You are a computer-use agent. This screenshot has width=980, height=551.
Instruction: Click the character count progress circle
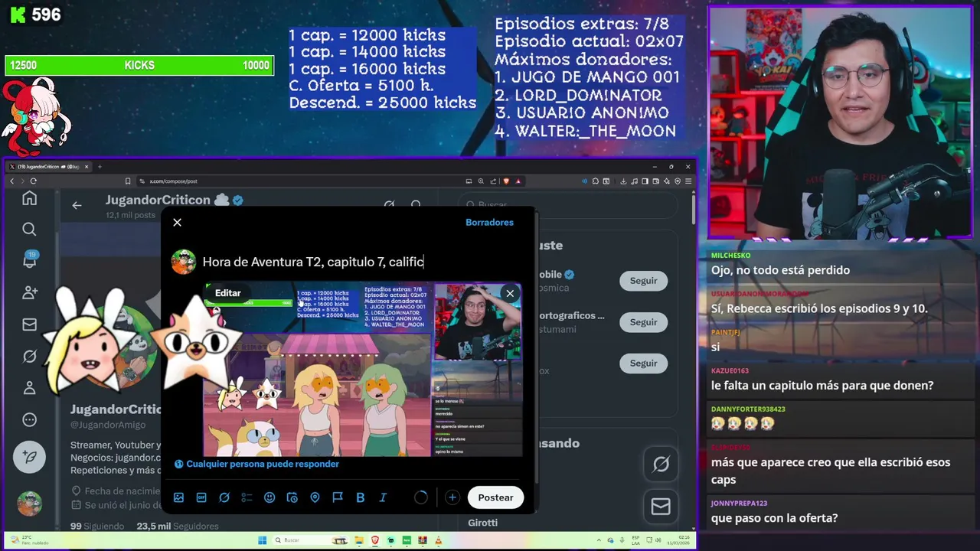tap(420, 497)
